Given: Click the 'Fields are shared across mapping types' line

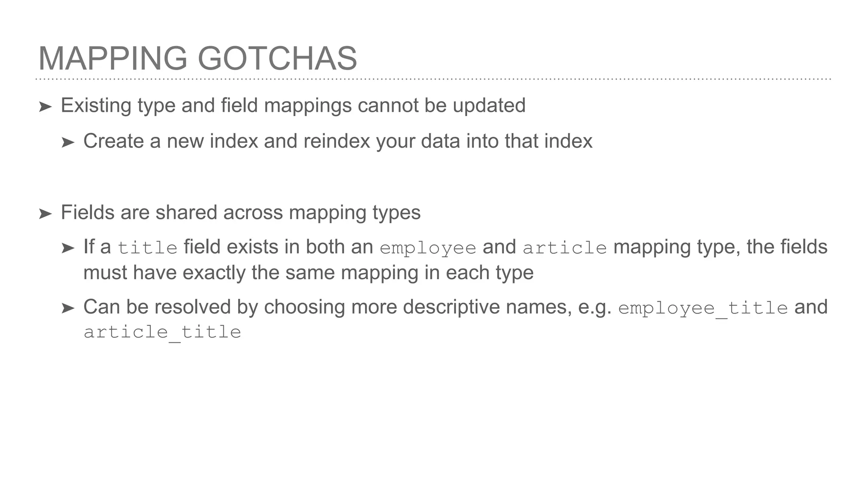Looking at the screenshot, I should (240, 212).
